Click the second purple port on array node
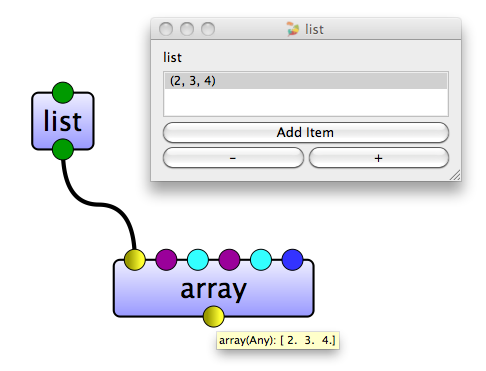This screenshot has height=371, width=486. (x=229, y=259)
